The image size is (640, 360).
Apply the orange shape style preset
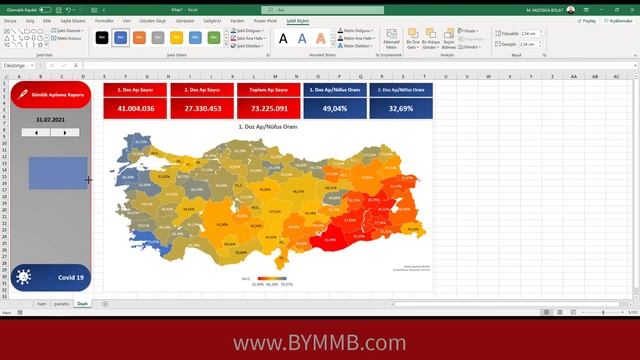(139, 38)
